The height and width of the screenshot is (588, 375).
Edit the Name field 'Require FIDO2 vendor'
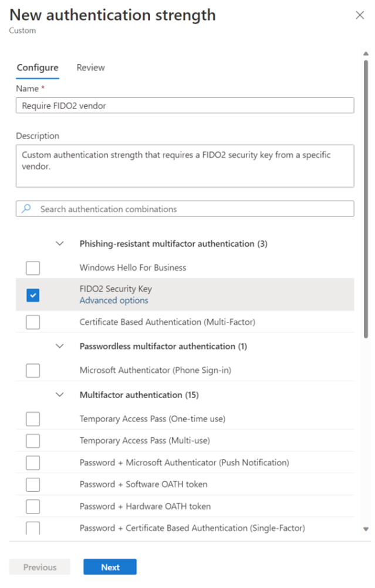pyautogui.click(x=185, y=106)
